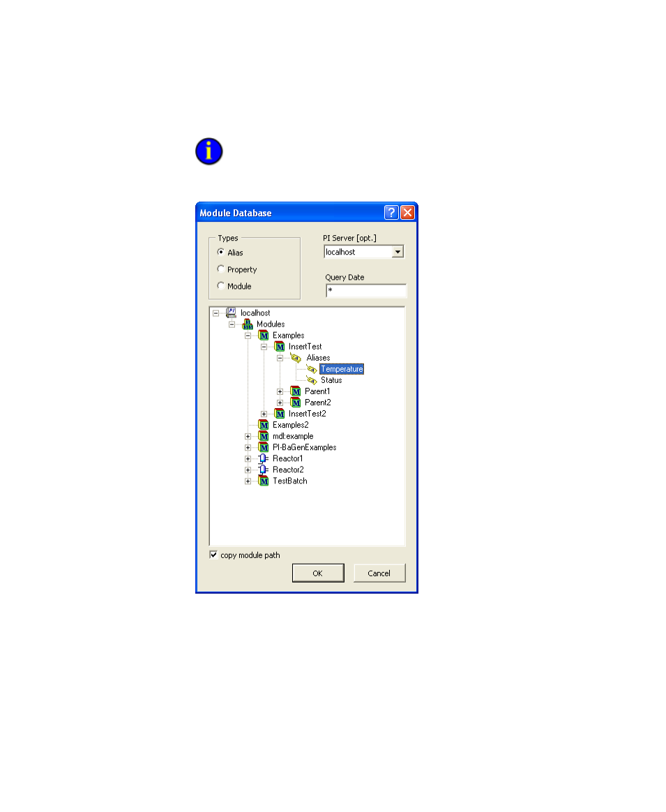The height and width of the screenshot is (812, 666).
Task: Select the Reactor2 label in tree
Action: [288, 469]
